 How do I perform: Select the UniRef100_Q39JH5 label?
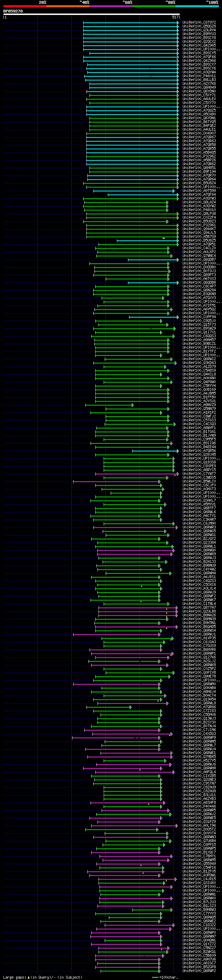199,455
